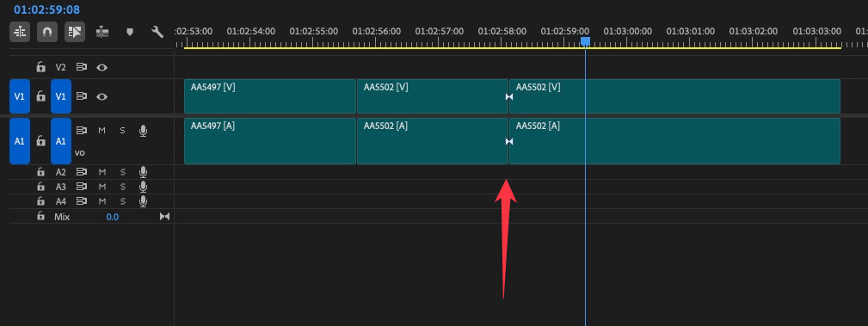Toggle A1 source patching button
Viewport: 868px width, 326px height.
click(x=20, y=141)
